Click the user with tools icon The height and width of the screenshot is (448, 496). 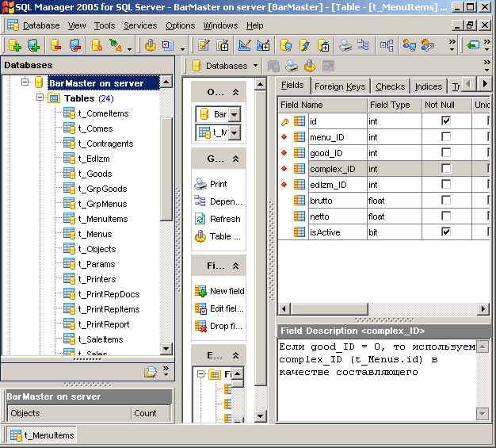427,45
